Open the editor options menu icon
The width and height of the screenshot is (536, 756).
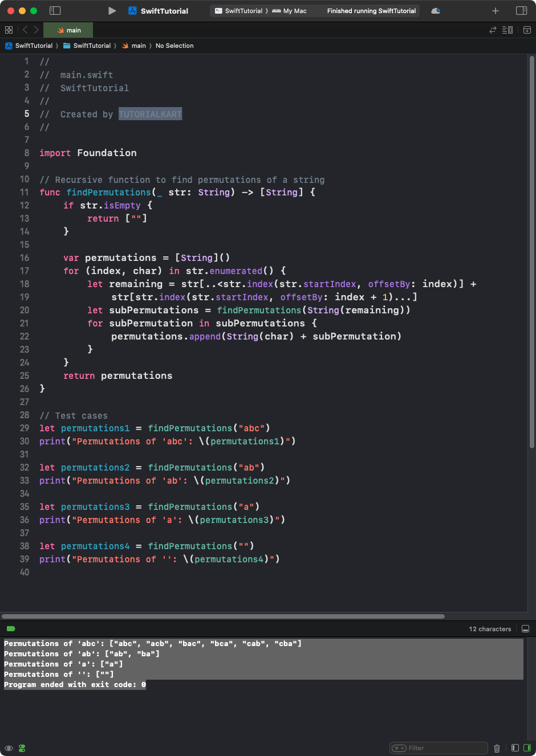(507, 30)
